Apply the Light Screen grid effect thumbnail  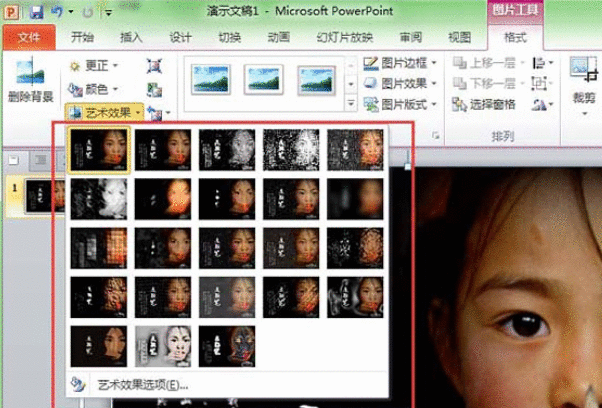99,248
